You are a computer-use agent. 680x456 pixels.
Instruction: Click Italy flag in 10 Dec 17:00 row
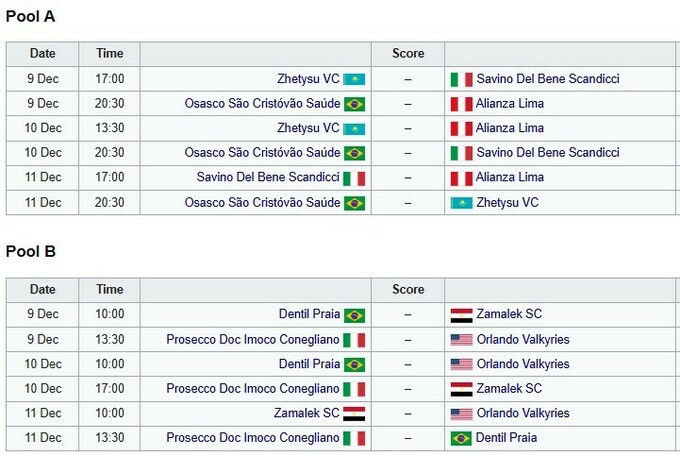click(354, 389)
